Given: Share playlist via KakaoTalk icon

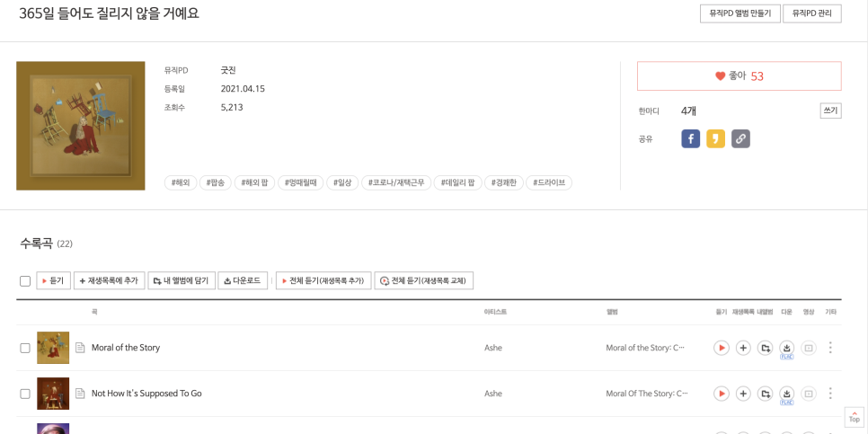Looking at the screenshot, I should coord(716,138).
